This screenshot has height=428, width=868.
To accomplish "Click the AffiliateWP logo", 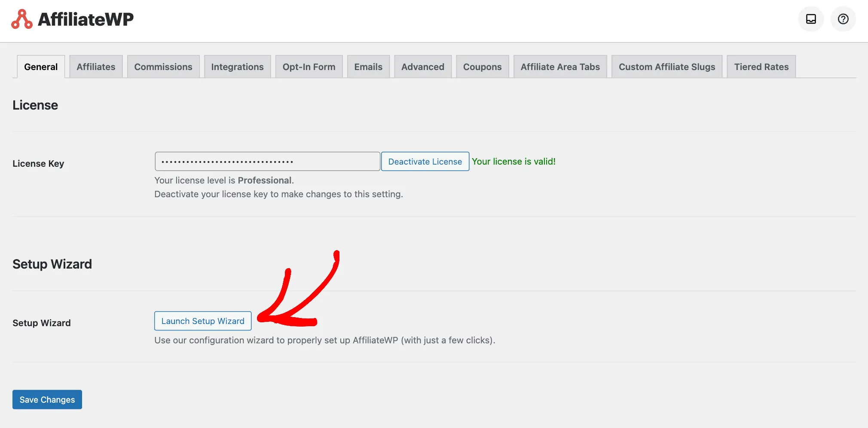I will tap(72, 19).
